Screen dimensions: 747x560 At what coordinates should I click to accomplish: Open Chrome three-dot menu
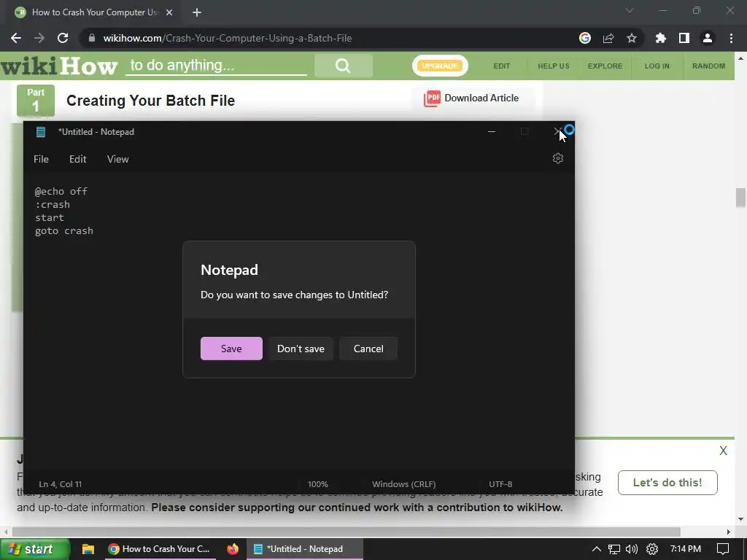click(x=731, y=38)
